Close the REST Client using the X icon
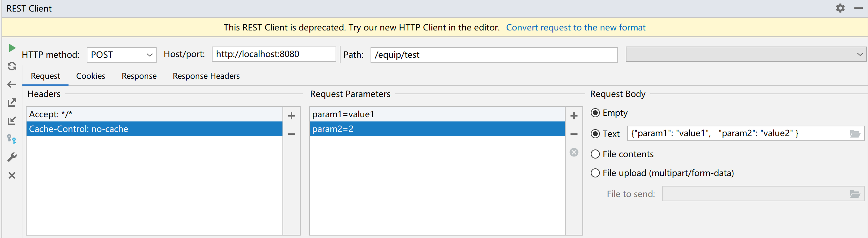The width and height of the screenshot is (868, 238). pos(12,175)
